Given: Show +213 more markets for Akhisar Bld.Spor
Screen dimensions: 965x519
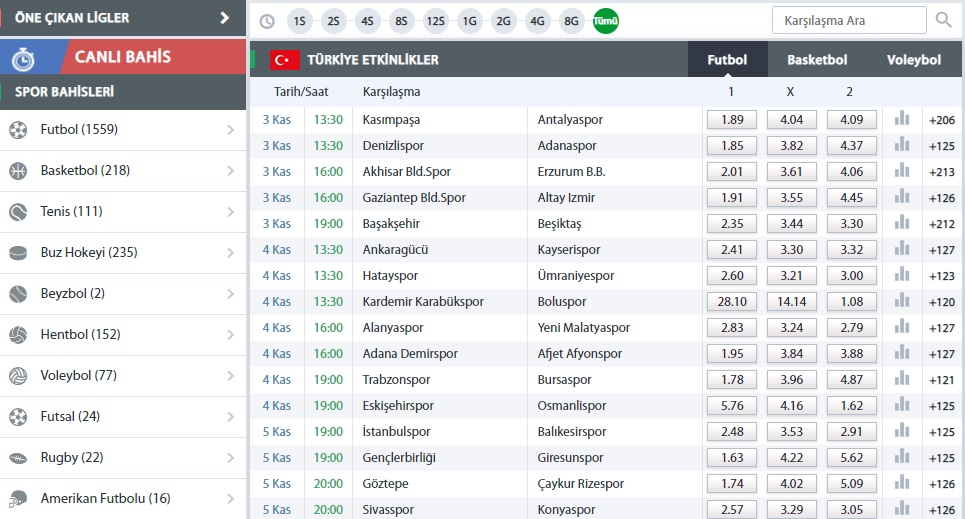Looking at the screenshot, I should pyautogui.click(x=942, y=172).
